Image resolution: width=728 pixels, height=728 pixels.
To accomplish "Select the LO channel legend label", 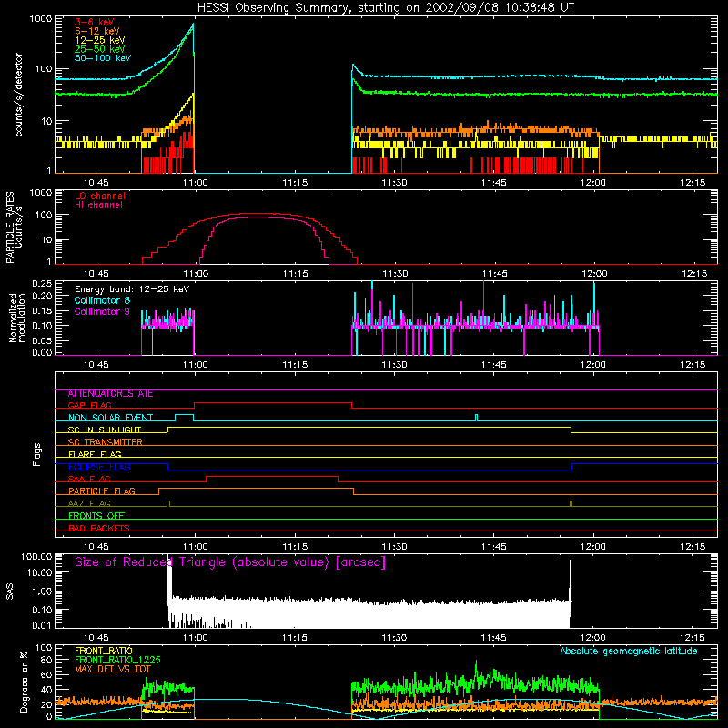I will click(x=100, y=196).
